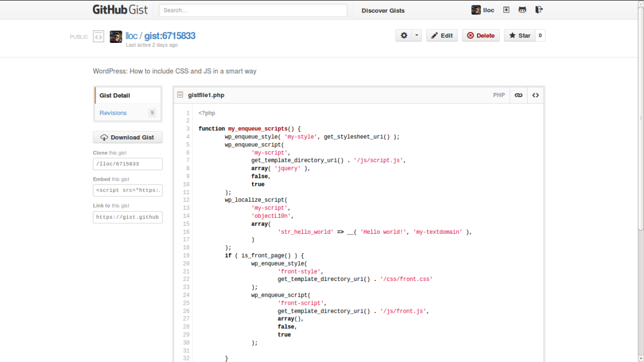Open the gist:6715833 title link
644x362 pixels.
[x=170, y=36]
